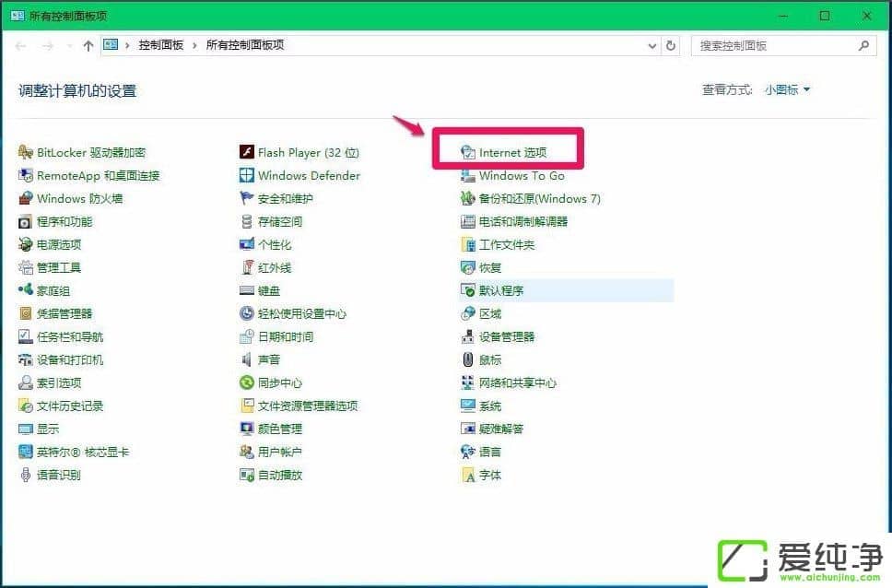
Task: Open the 程序和功能 link
Action: [65, 221]
